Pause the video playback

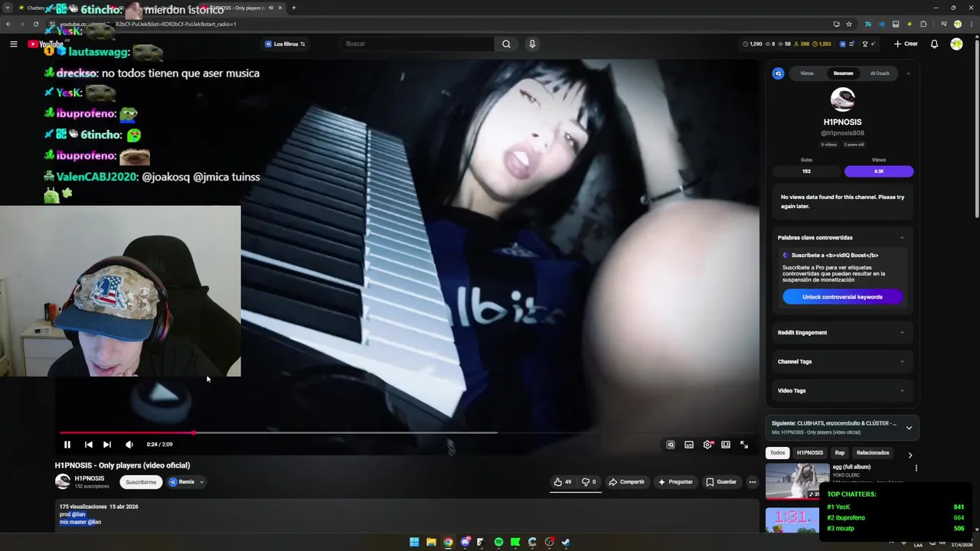[x=67, y=445]
